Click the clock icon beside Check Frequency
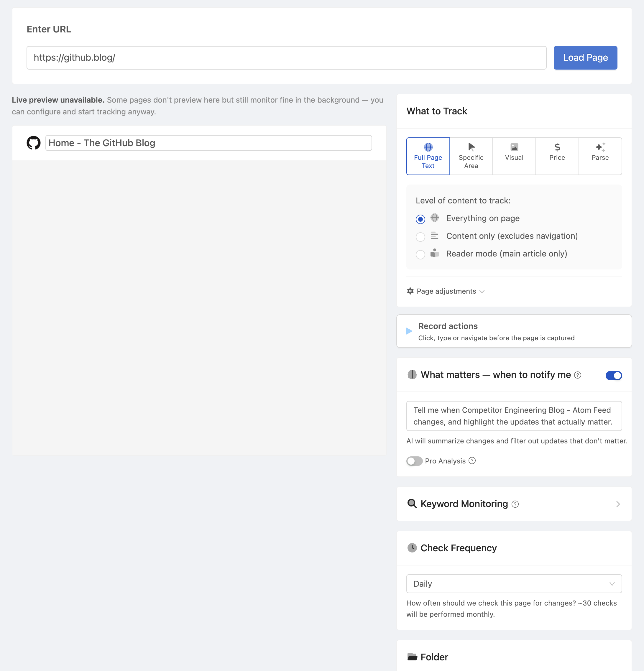 tap(412, 548)
